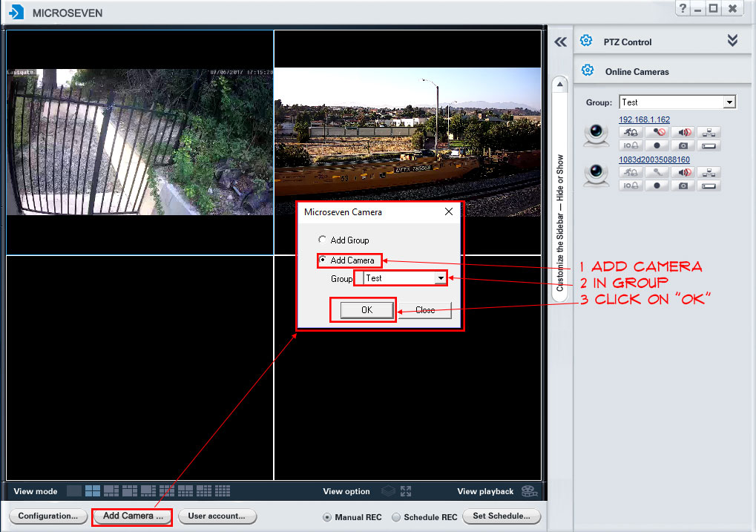
Task: Open Set Schedule... dialog
Action: coord(502,516)
